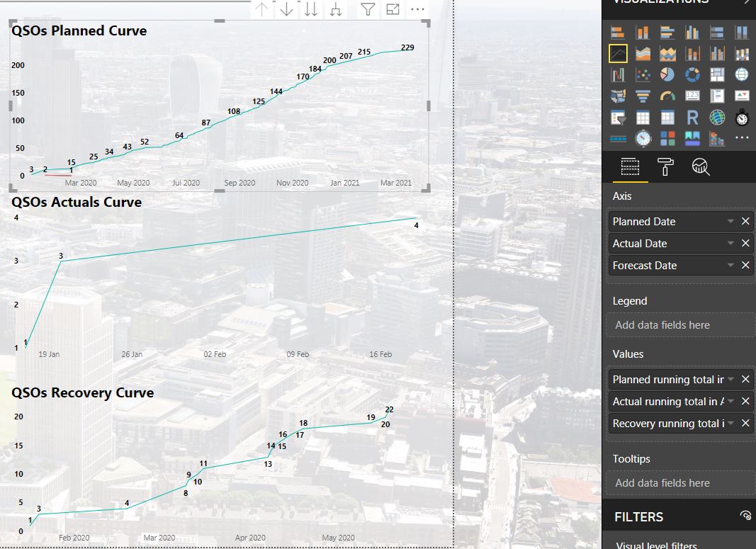Go to next level with double arrows
The height and width of the screenshot is (549, 756).
[311, 9]
